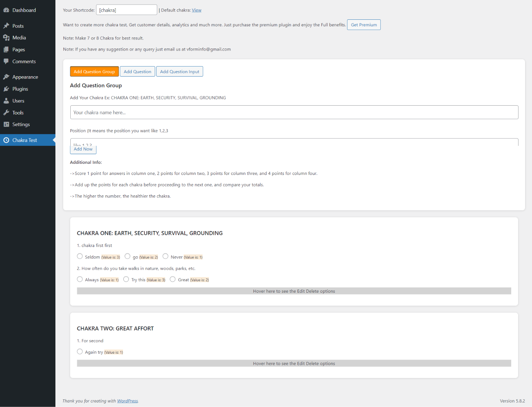532x407 pixels.
Task: Click question '1. chakra first first'
Action: click(95, 245)
